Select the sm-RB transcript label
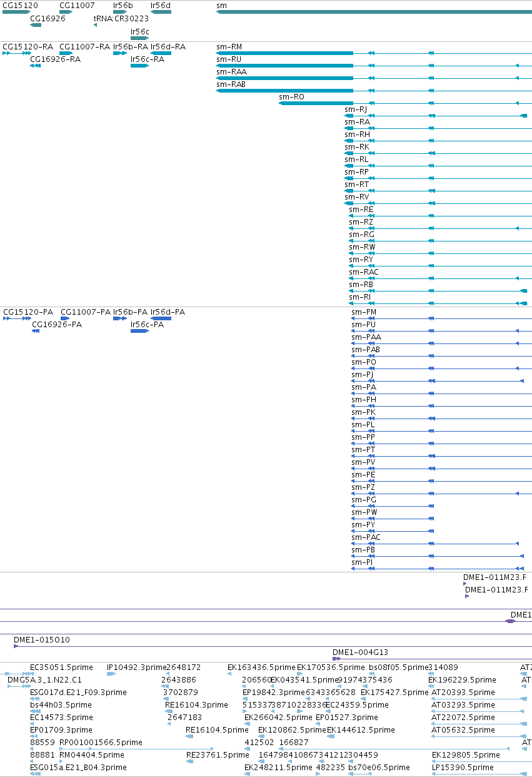 tap(361, 285)
